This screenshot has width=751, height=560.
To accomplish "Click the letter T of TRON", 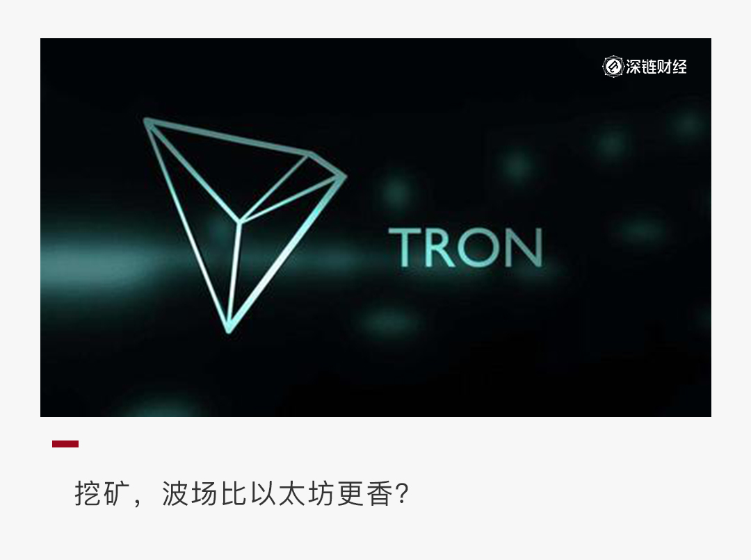I will [x=405, y=247].
